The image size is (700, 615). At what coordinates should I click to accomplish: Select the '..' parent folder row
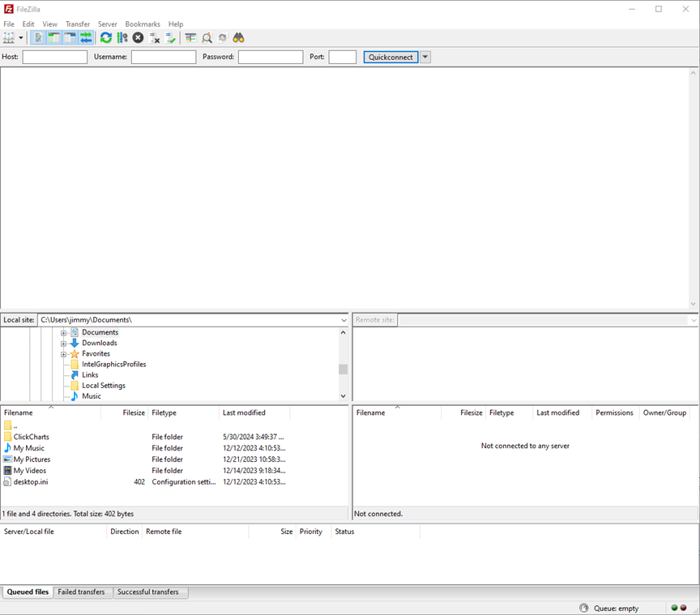coord(145,425)
